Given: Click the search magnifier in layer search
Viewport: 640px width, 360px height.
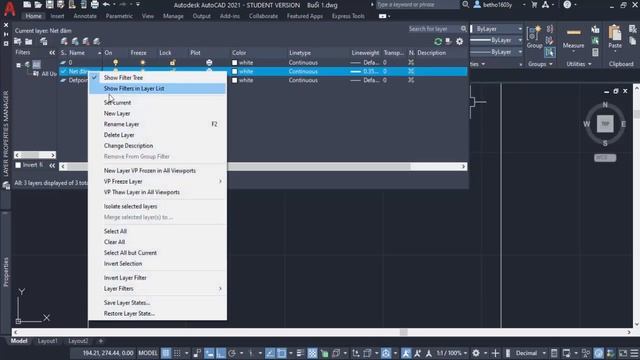Looking at the screenshot, I should (x=463, y=29).
